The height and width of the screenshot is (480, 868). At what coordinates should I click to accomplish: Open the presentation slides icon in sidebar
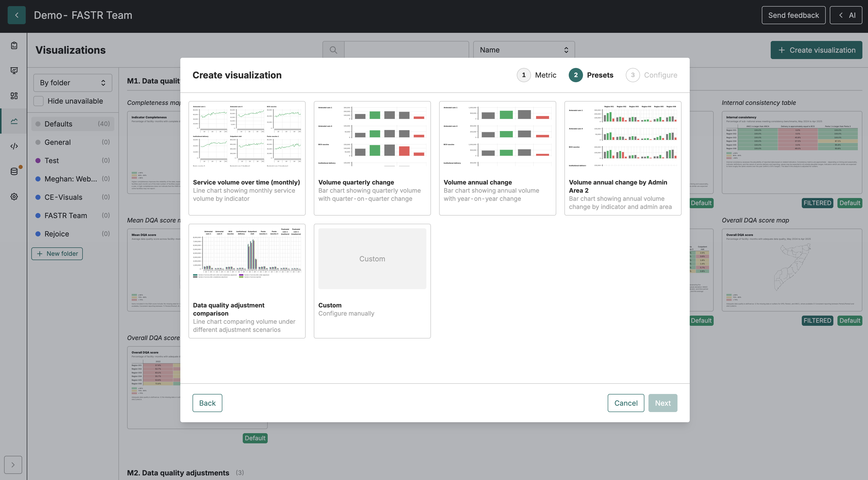14,70
